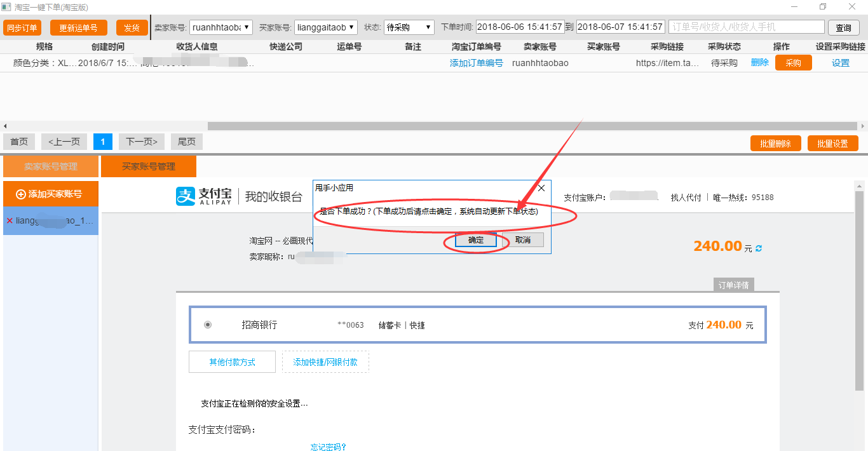Click 添加快捷/网银付款 button
The height and width of the screenshot is (451, 868).
click(325, 362)
